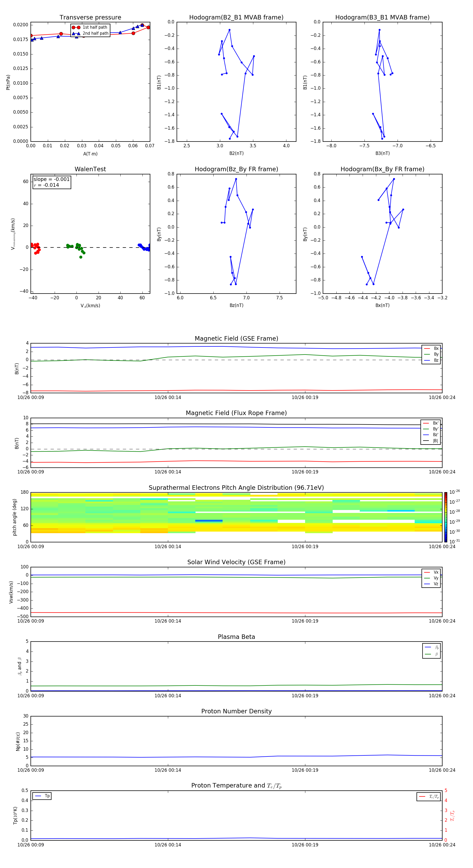Click the 'Tp' legend entry

pyautogui.click(x=42, y=796)
